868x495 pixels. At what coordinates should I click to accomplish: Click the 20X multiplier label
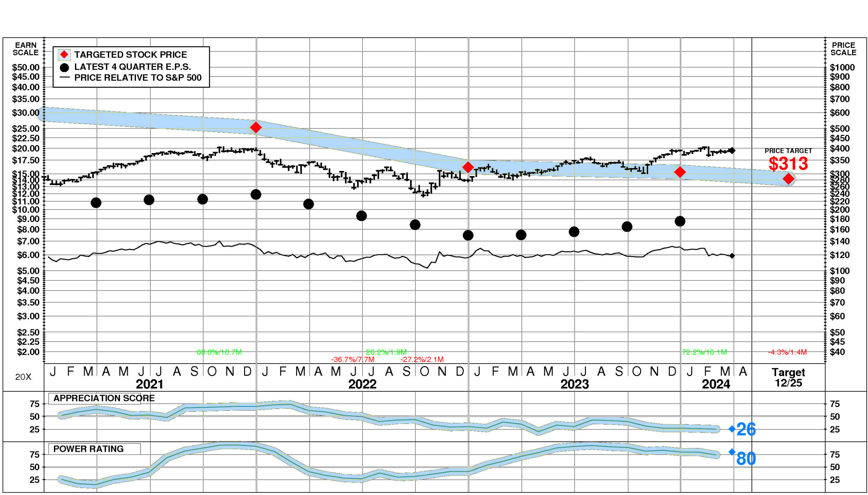(23, 377)
